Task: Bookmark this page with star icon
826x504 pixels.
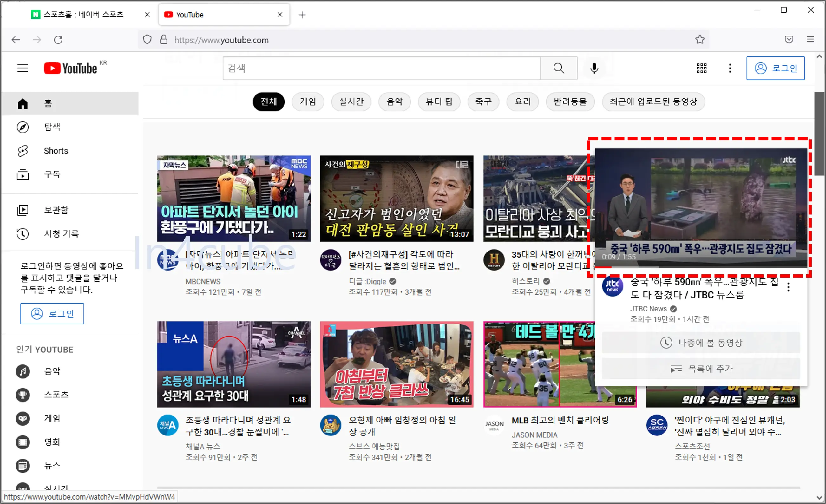Action: [x=700, y=40]
